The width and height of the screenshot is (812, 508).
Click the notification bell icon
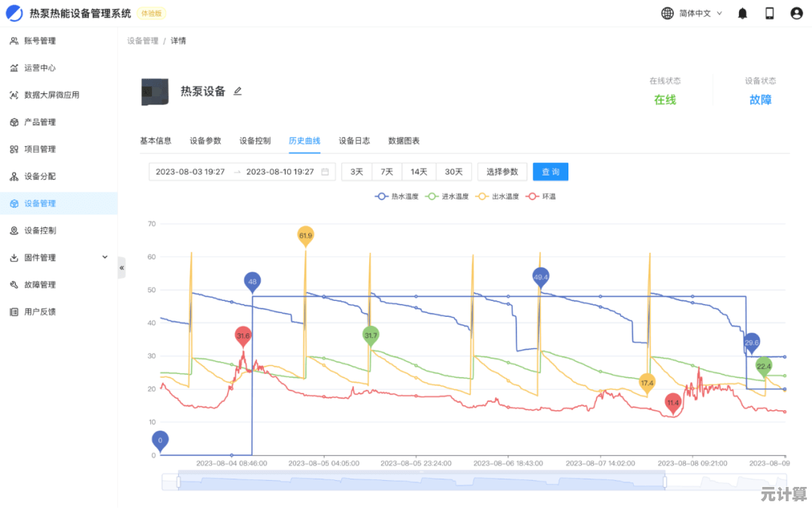(743, 13)
